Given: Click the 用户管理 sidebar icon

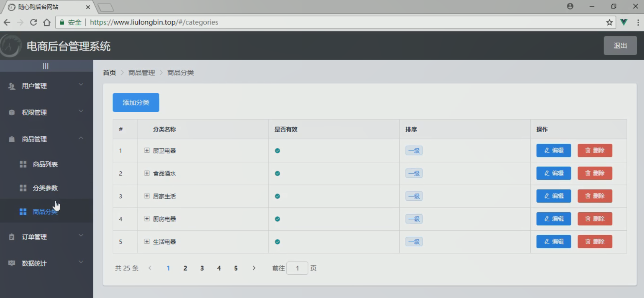Looking at the screenshot, I should coord(12,86).
